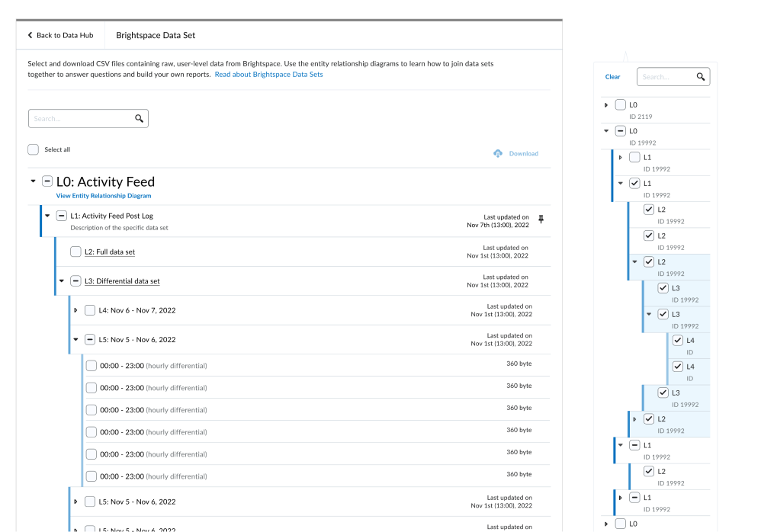Expand the first unchecked L1 in right panel
This screenshot has width=761, height=532.
[x=620, y=157]
